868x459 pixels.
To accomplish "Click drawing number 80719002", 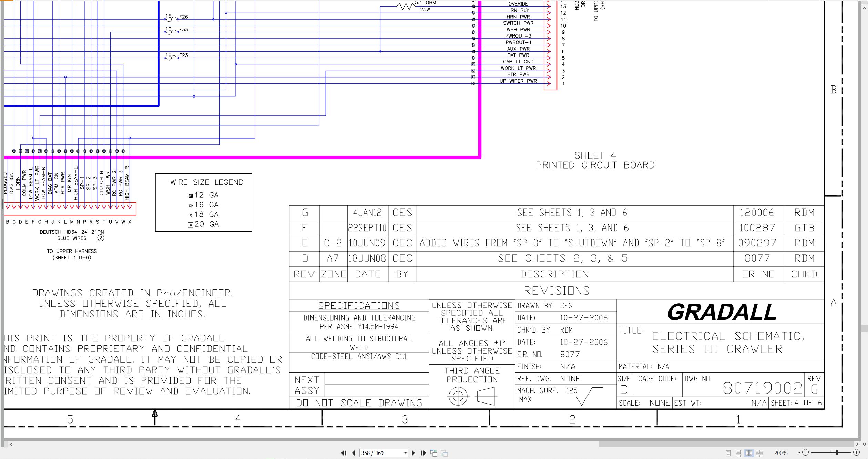I will click(762, 388).
